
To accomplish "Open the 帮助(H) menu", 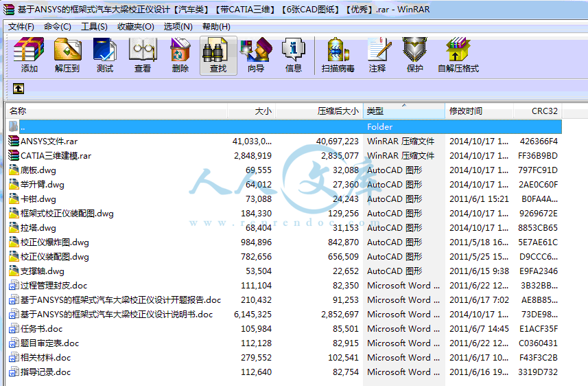I will click(x=216, y=27).
